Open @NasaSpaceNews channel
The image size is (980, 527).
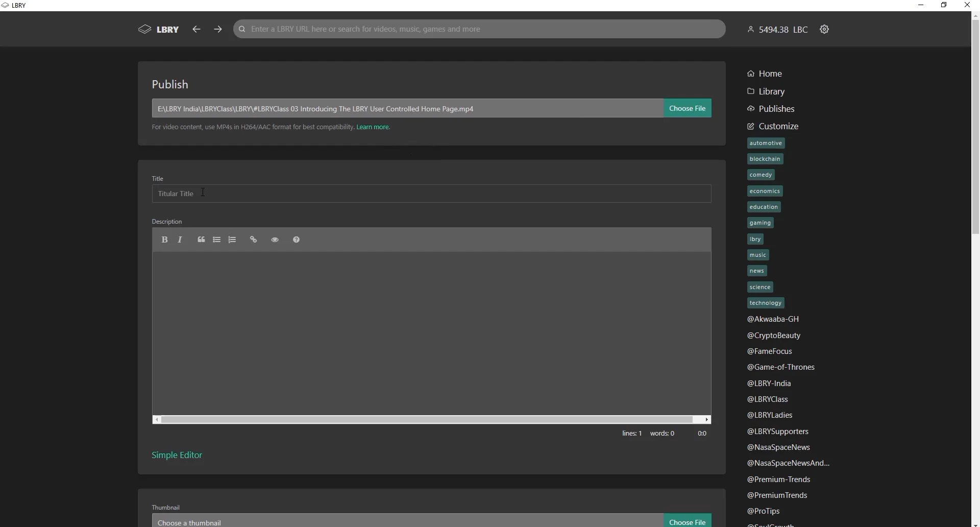pyautogui.click(x=778, y=447)
